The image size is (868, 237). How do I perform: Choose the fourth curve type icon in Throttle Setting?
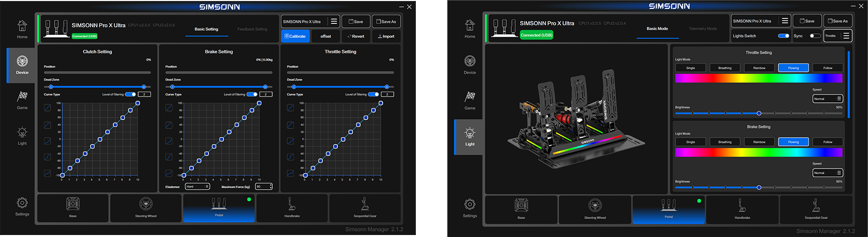pyautogui.click(x=290, y=157)
